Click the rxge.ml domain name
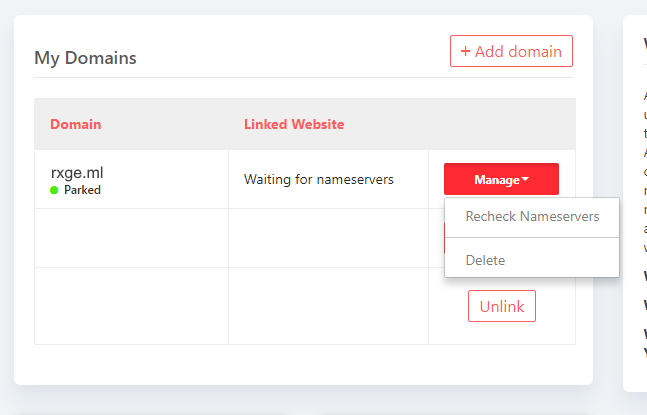Screen dimensions: 647x415 77,172
